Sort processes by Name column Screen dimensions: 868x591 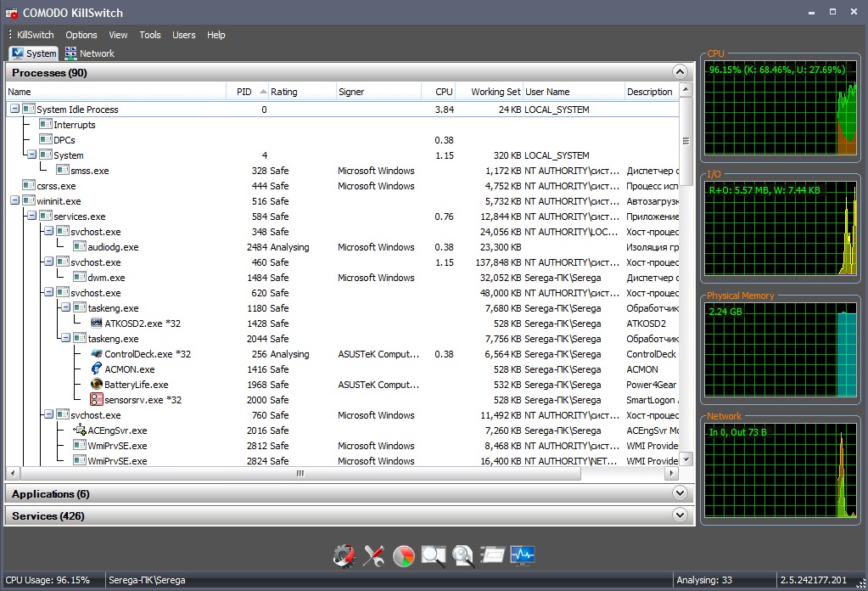[x=116, y=92]
